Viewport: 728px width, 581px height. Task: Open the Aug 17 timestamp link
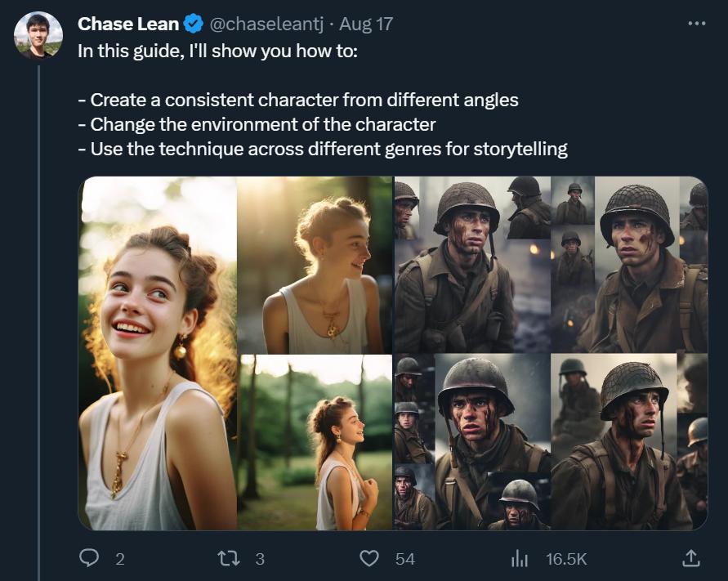pyautogui.click(x=366, y=25)
